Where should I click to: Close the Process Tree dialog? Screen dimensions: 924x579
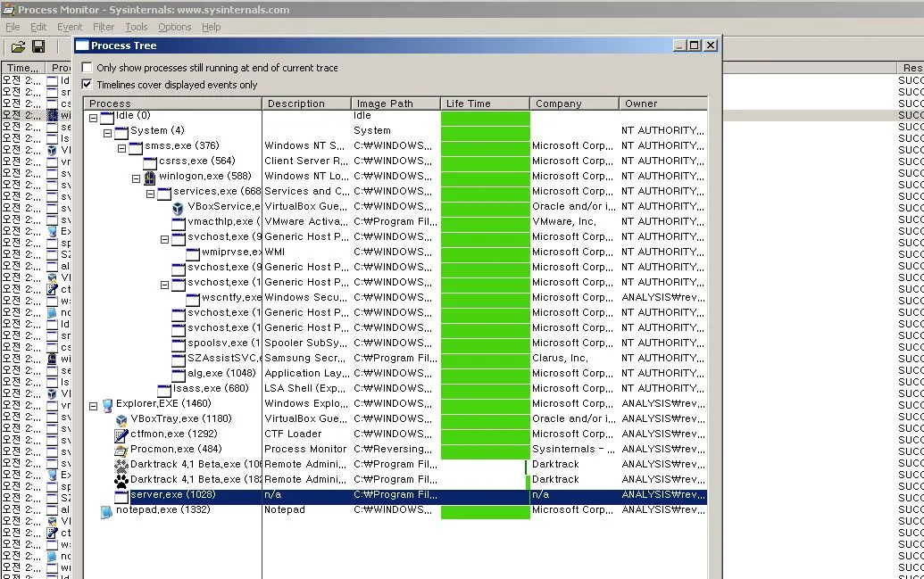pos(711,45)
